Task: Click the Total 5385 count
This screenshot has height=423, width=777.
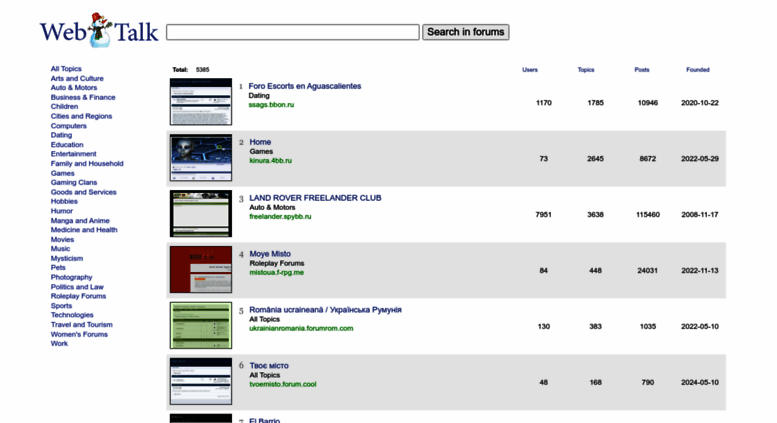Action: pyautogui.click(x=202, y=70)
